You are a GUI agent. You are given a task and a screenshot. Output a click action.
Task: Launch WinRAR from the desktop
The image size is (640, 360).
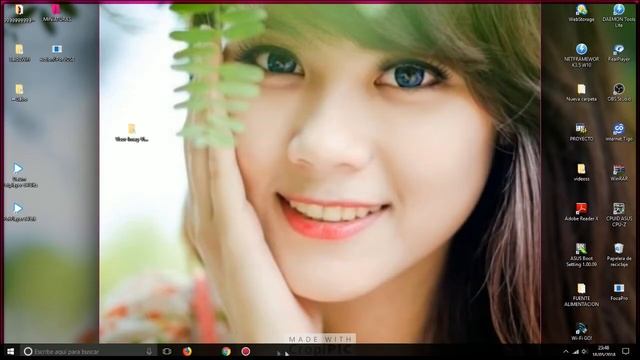click(619, 172)
